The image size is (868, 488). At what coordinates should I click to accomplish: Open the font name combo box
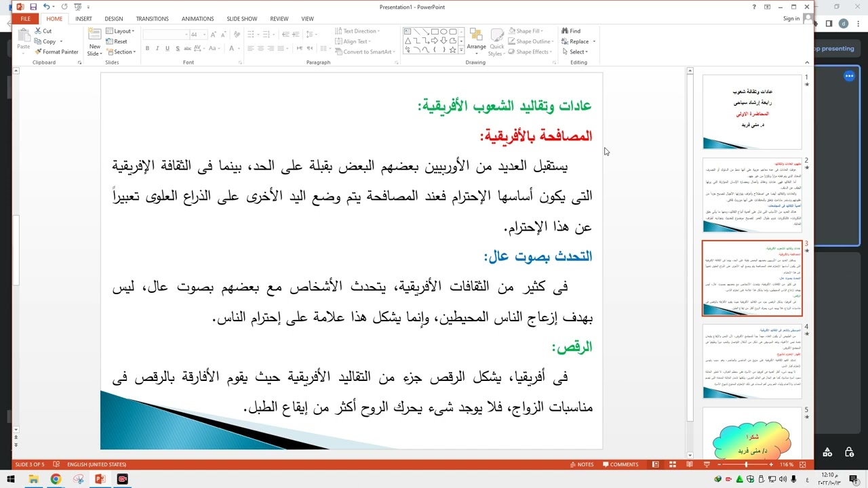pos(165,34)
